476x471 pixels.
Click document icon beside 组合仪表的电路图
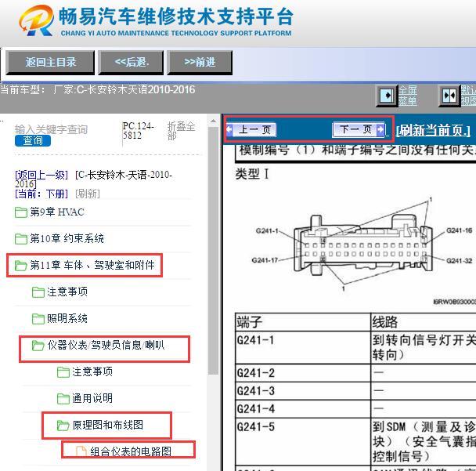click(x=81, y=451)
